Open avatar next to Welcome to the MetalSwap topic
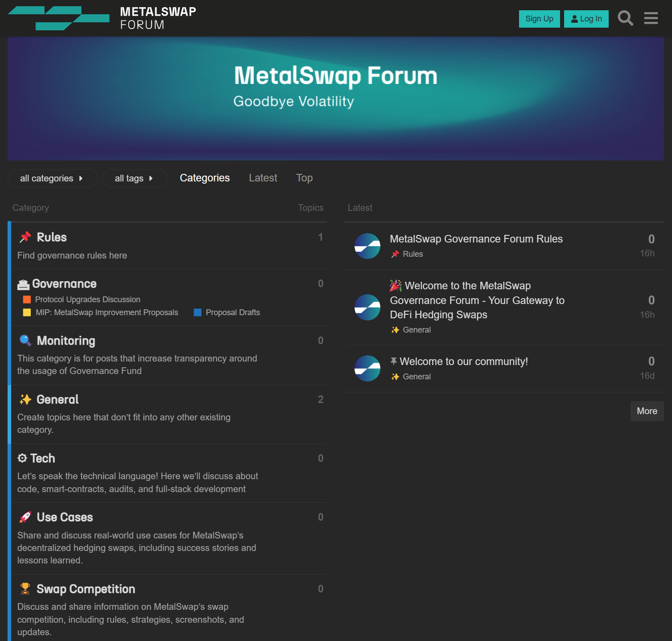The height and width of the screenshot is (641, 672). (x=367, y=307)
